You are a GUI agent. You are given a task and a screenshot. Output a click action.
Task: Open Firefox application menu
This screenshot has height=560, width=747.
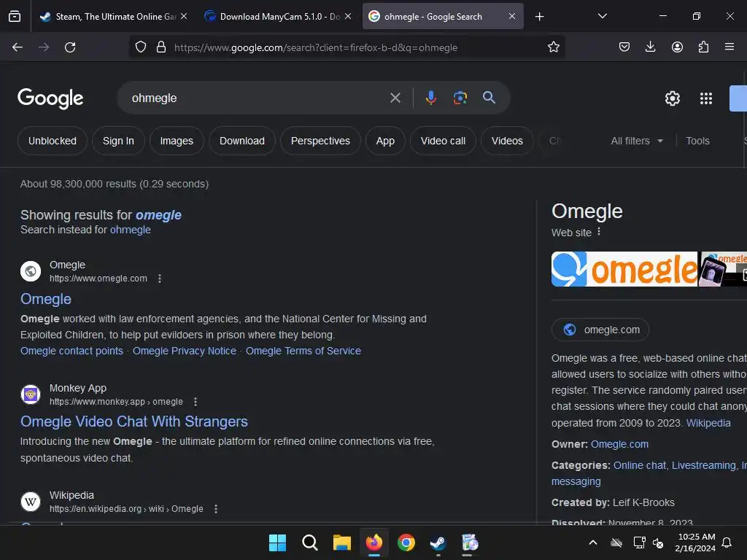pos(729,47)
